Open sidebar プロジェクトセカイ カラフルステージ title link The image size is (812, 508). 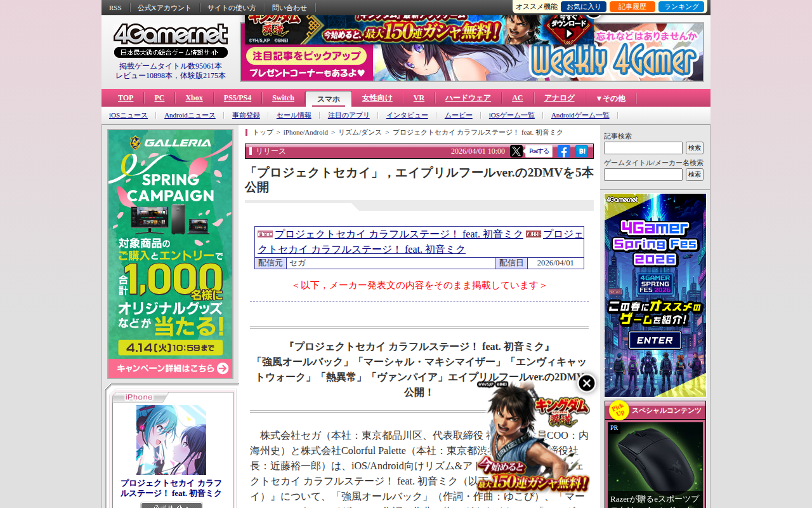point(171,488)
